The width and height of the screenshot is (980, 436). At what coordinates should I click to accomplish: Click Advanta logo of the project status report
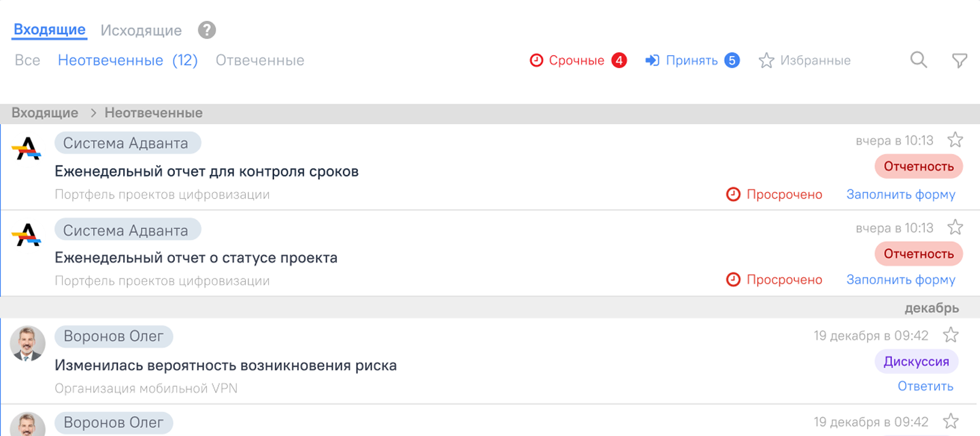27,236
